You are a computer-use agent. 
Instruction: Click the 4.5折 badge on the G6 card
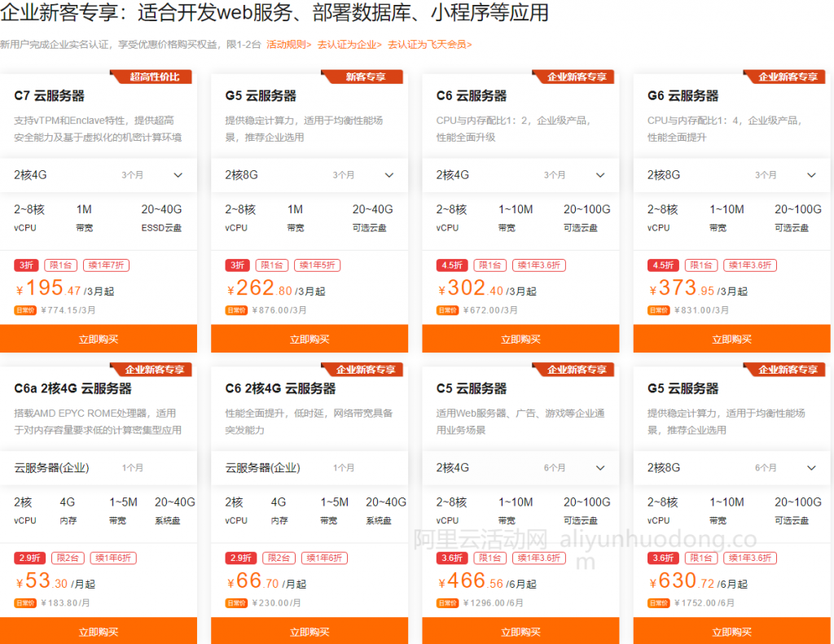pos(663,265)
